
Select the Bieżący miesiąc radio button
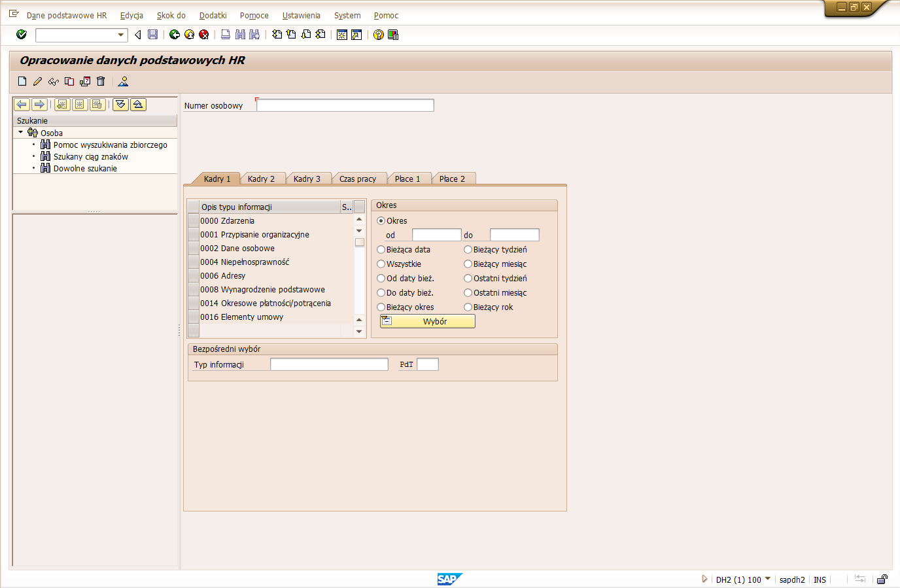coord(468,264)
